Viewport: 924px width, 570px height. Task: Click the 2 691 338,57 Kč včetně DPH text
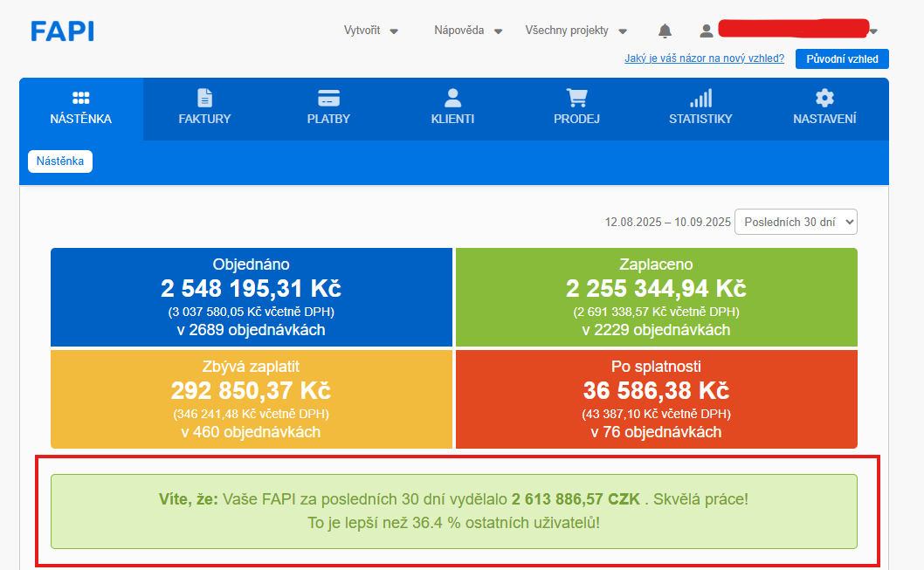656,312
